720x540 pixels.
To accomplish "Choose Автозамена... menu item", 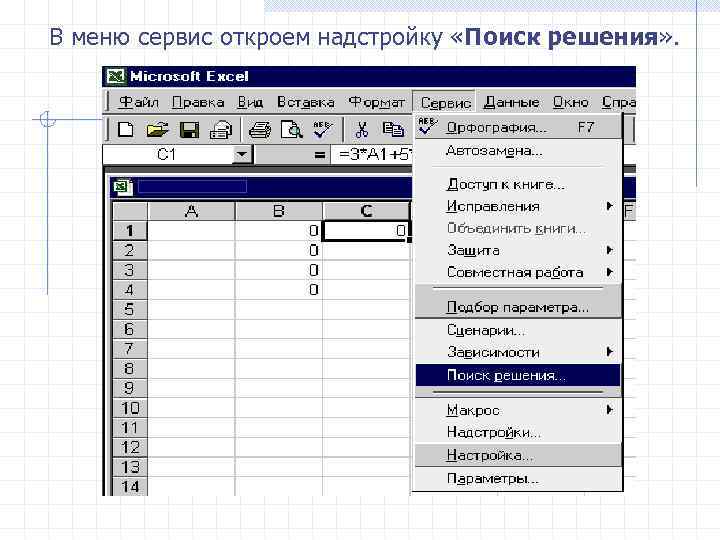I will tap(518, 151).
